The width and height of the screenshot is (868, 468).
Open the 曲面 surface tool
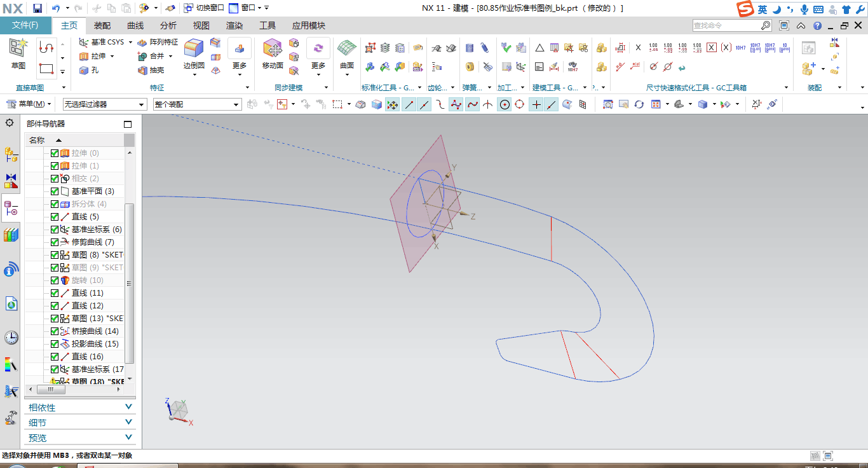click(x=347, y=53)
